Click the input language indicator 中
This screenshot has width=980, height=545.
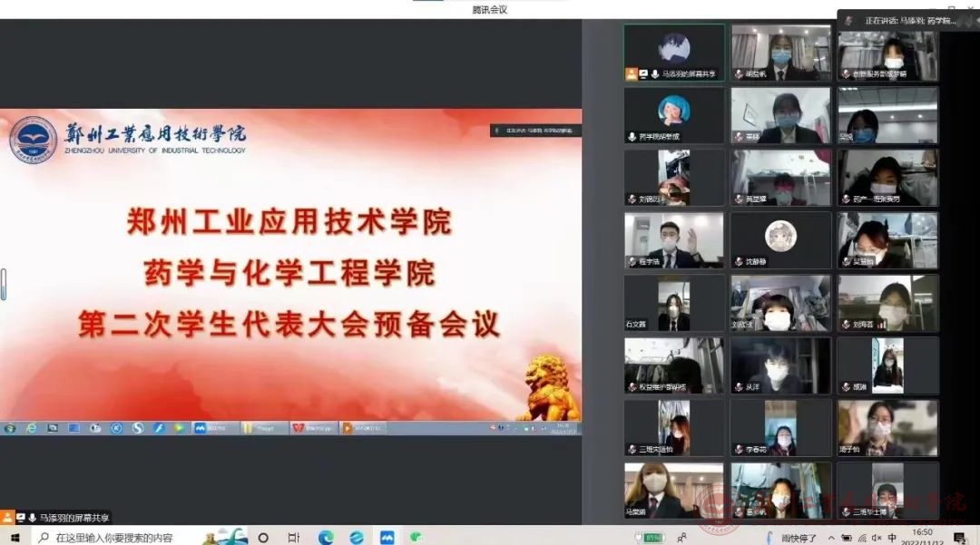892,537
